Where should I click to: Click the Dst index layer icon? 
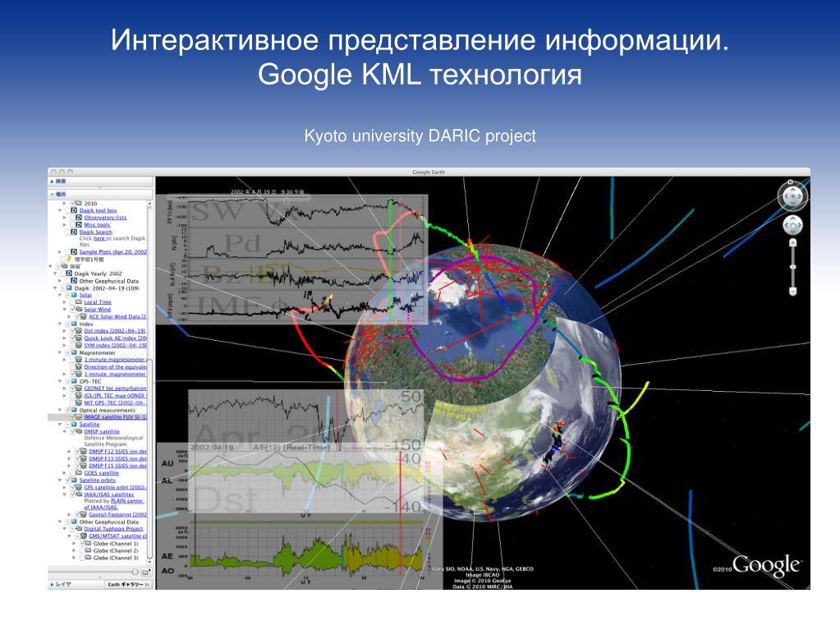click(79, 331)
